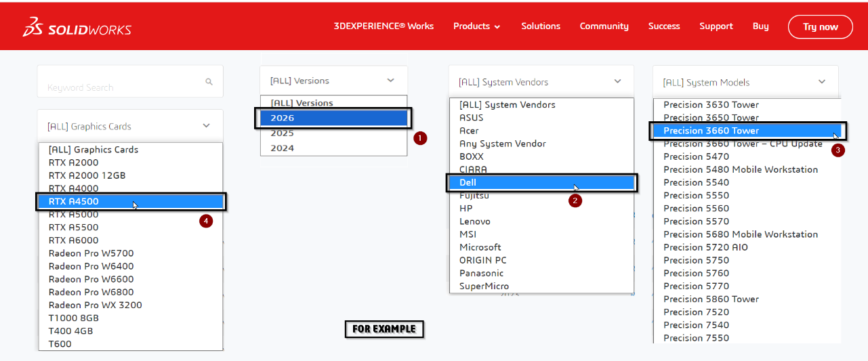
Task: Expand the Graphics Cards dropdown
Action: point(206,126)
